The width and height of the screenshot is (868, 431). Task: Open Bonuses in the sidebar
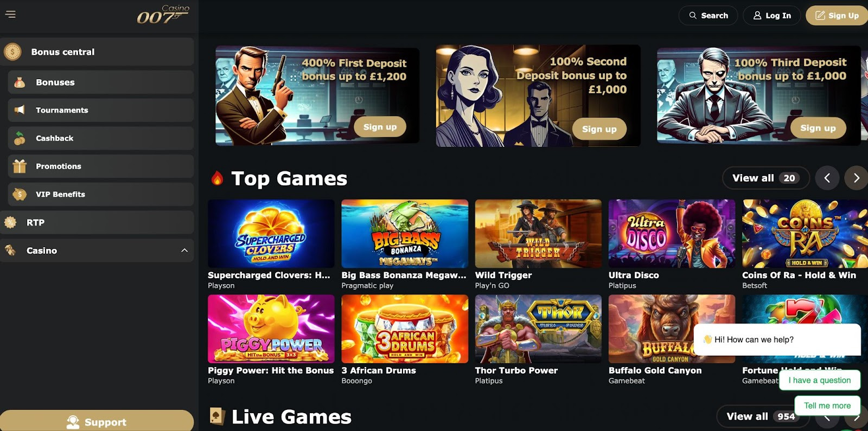pos(101,82)
